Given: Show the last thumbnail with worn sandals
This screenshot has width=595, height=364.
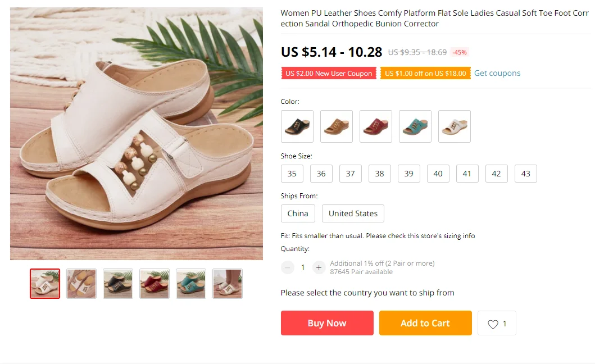Looking at the screenshot, I should point(228,284).
